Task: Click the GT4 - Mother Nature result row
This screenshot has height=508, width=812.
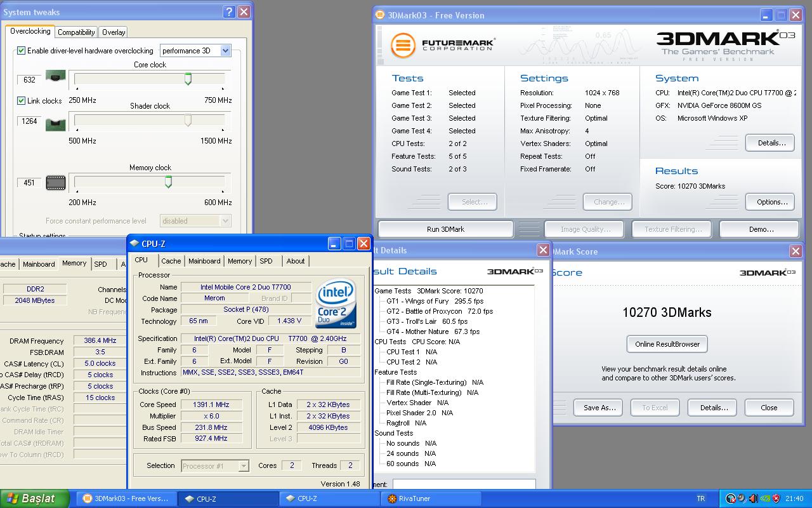Action: [x=433, y=331]
